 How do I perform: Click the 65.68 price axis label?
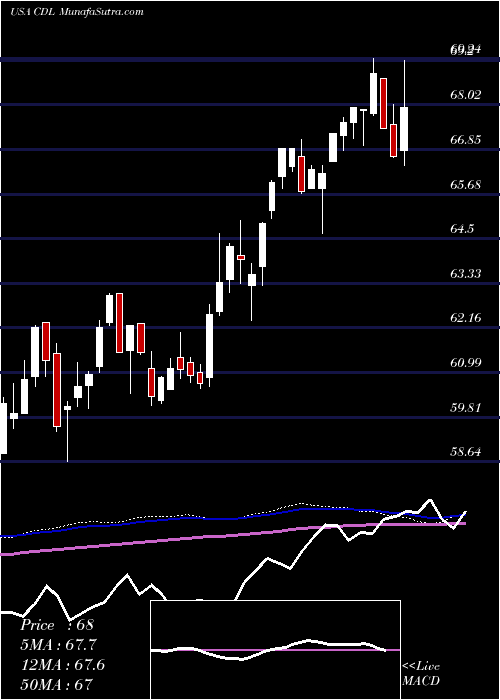(466, 184)
